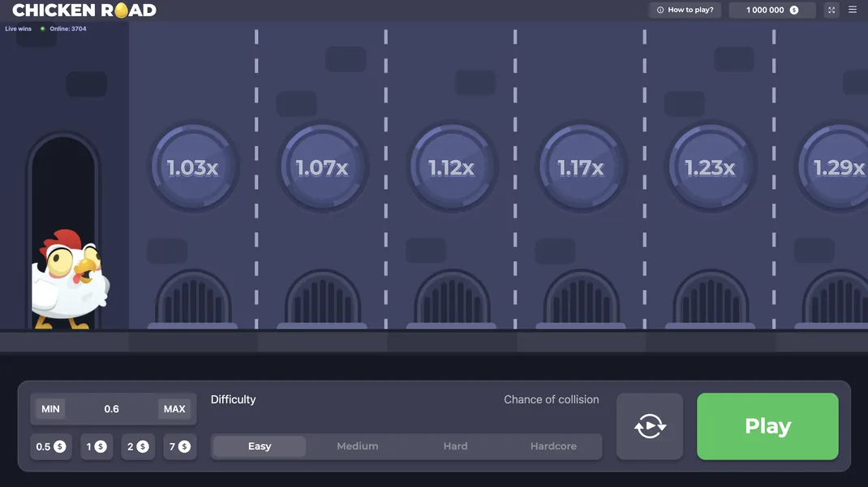Click the auto-play cycle icon button
This screenshot has width=868, height=487.
(x=650, y=426)
